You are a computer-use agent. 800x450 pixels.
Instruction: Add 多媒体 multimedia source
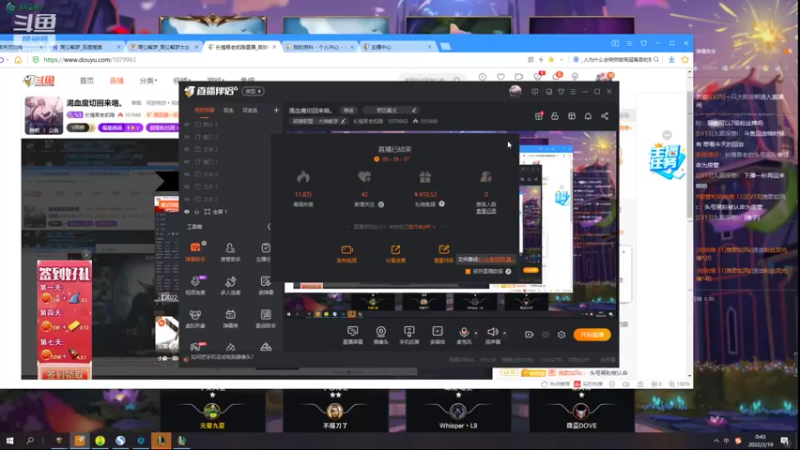pos(437,335)
